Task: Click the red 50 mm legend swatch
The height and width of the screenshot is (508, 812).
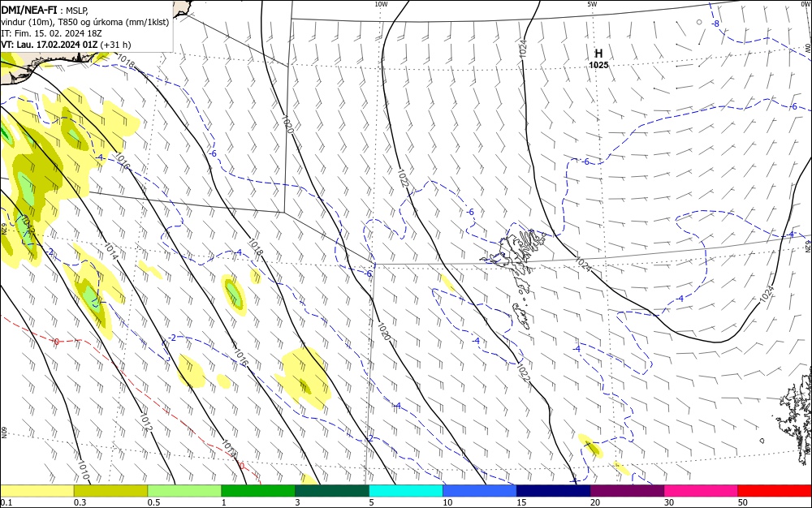Action: pos(775,491)
